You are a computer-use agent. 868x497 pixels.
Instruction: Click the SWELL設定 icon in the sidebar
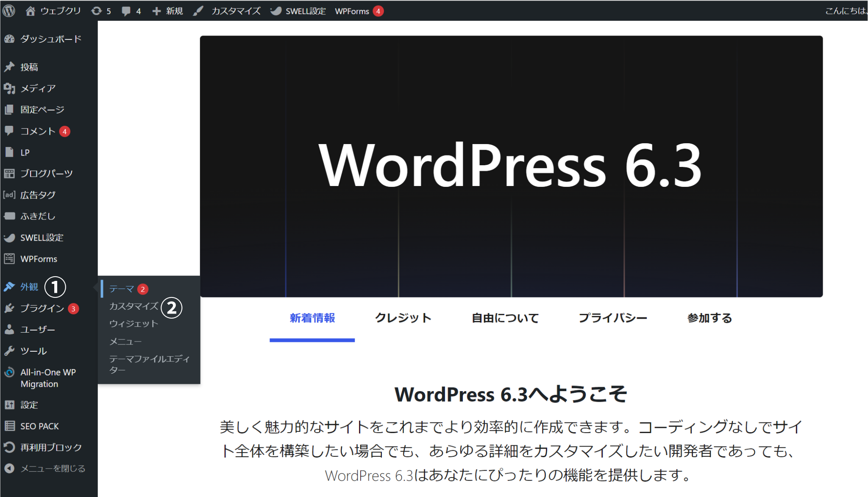click(x=9, y=238)
